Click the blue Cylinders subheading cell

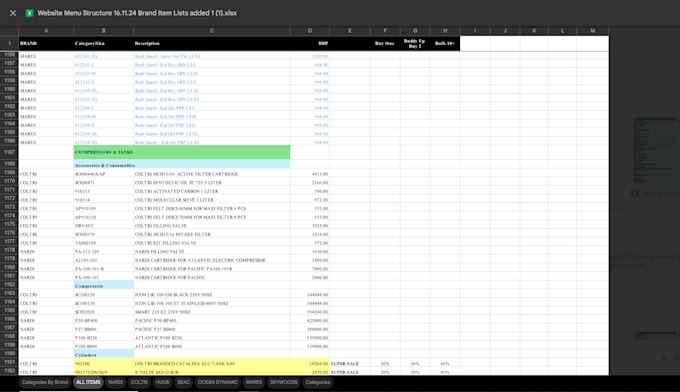pos(104,355)
